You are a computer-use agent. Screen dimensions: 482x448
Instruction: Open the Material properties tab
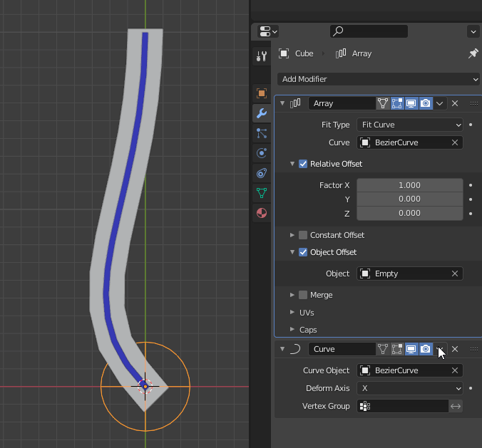[x=262, y=213]
